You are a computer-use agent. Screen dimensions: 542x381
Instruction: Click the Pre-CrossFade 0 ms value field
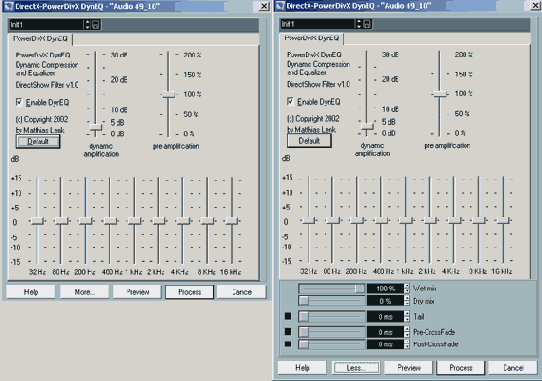pyautogui.click(x=385, y=332)
